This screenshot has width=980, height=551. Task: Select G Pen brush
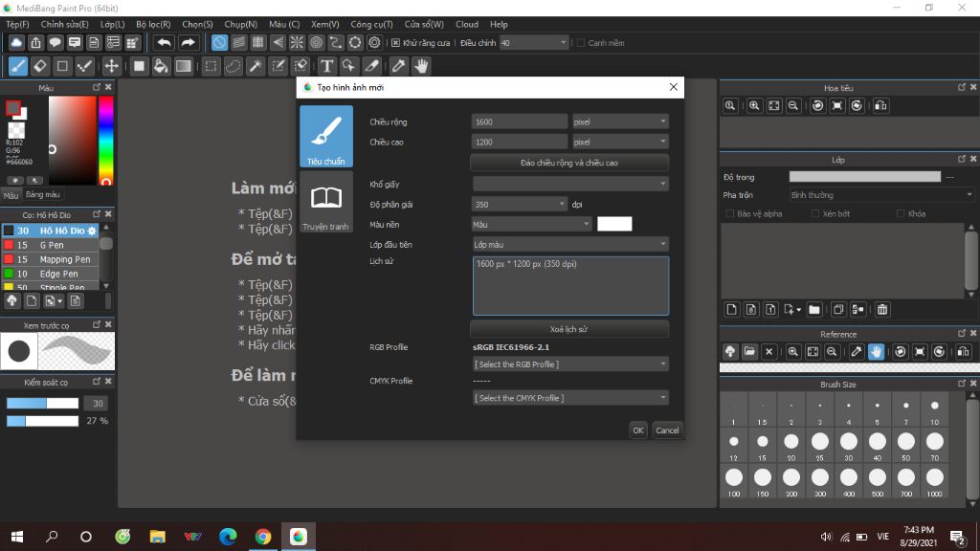(51, 245)
